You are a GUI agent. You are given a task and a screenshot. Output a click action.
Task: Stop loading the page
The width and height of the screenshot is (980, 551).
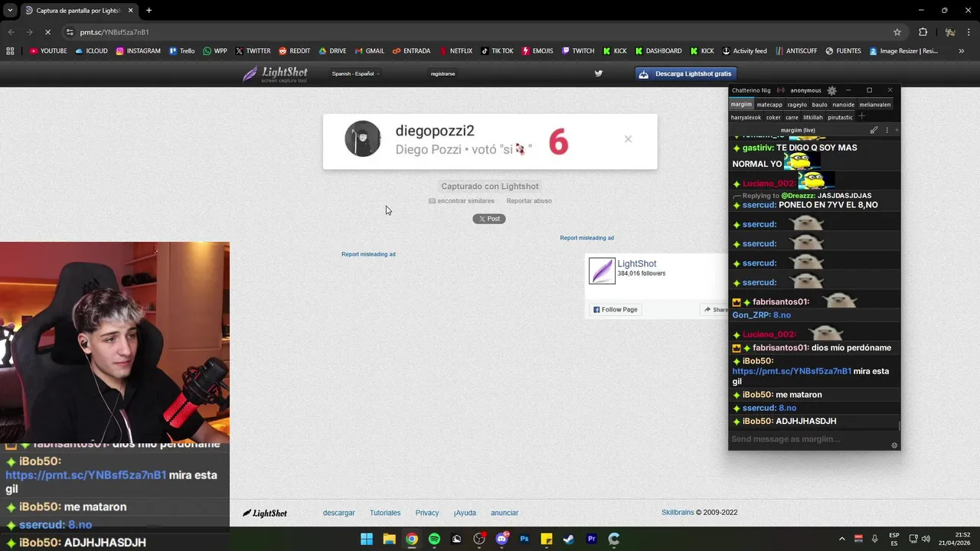[47, 32]
